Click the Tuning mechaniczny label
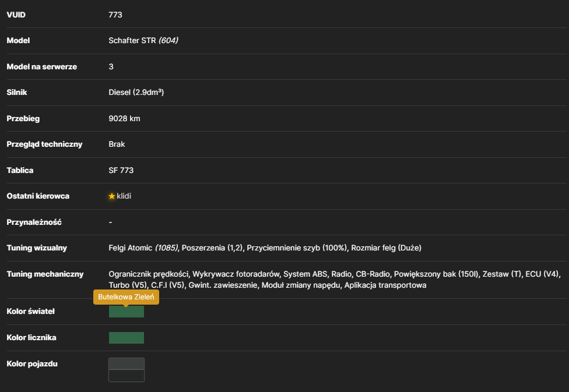This screenshot has height=392, width=569. coord(45,274)
